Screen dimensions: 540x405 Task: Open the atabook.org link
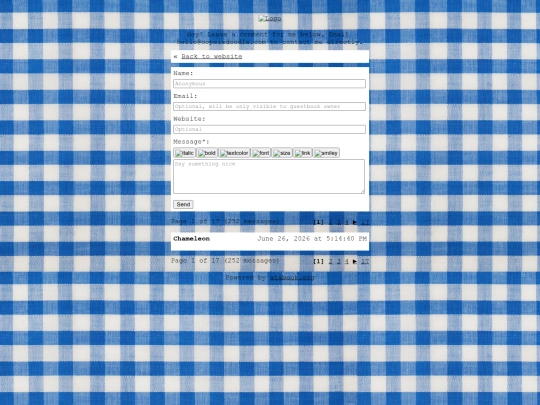[292, 278]
